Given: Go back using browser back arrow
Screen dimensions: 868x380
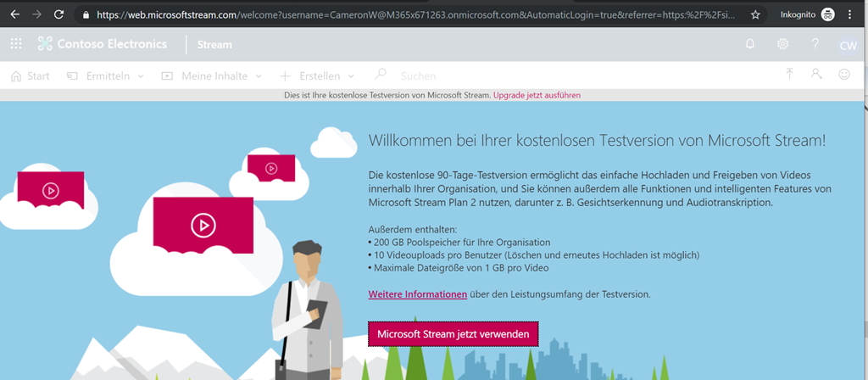Looking at the screenshot, I should (15, 15).
